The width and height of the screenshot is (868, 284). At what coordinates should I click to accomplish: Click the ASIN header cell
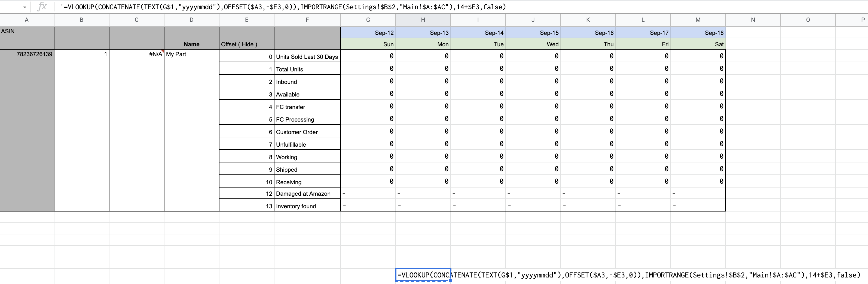(x=27, y=38)
